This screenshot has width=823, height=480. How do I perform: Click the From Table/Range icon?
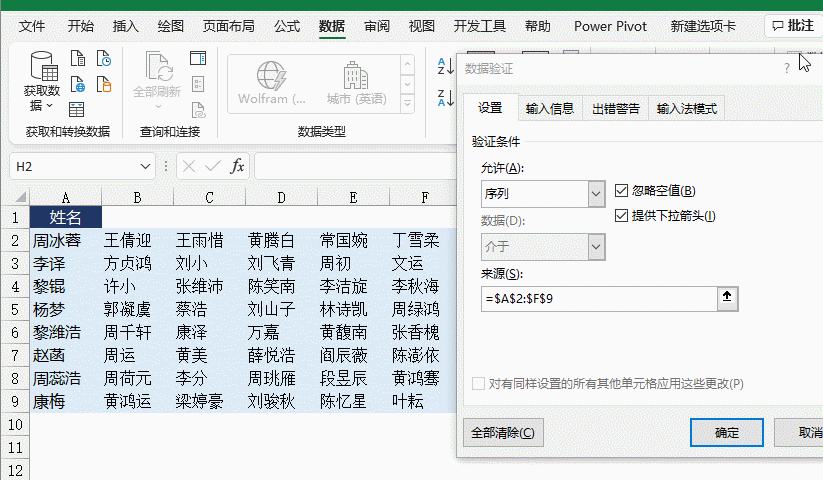click(77, 109)
